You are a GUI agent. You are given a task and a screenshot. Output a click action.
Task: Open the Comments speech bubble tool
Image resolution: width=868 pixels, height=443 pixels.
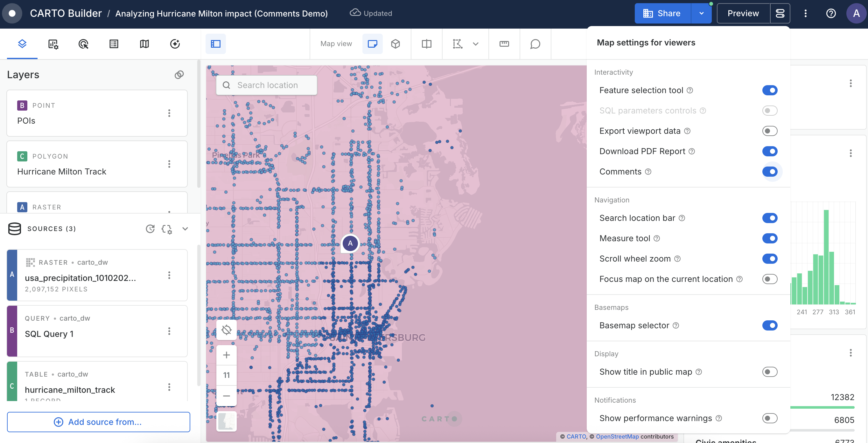coord(535,44)
